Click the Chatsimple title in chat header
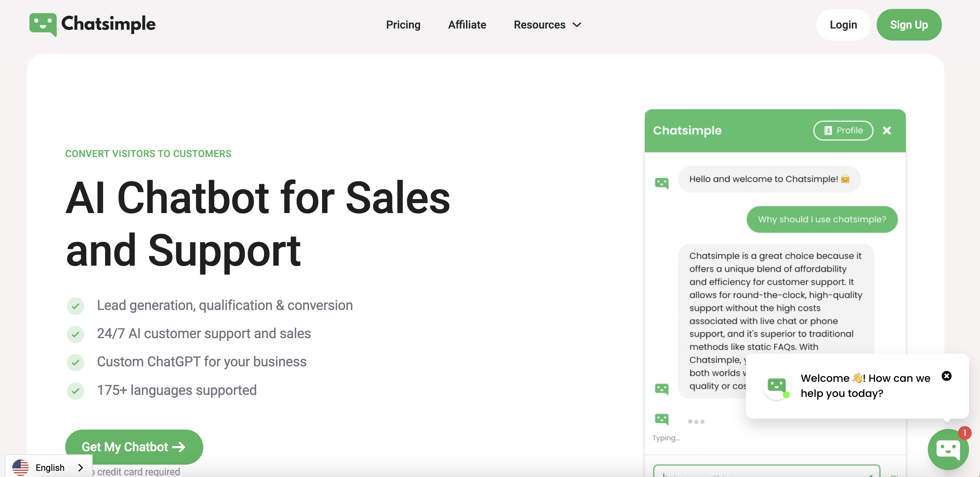Viewport: 980px width, 477px height. tap(687, 131)
